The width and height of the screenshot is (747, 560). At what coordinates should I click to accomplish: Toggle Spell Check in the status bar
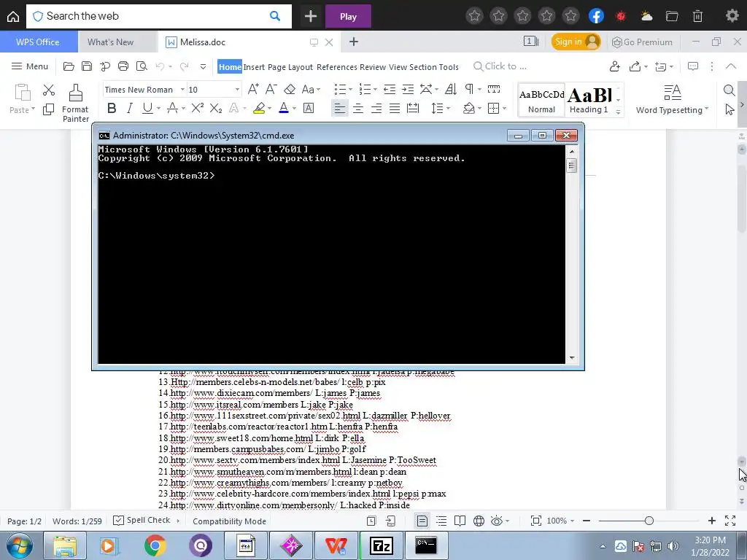tap(142, 521)
